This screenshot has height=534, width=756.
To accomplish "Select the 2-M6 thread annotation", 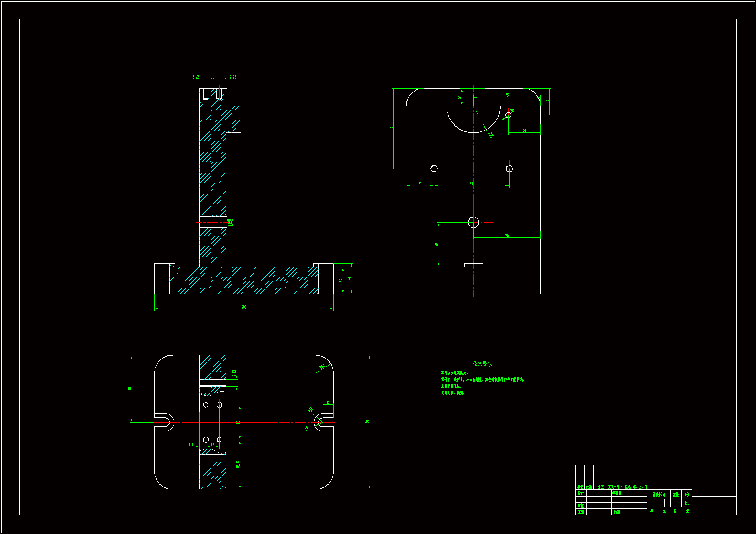I will click(x=196, y=77).
